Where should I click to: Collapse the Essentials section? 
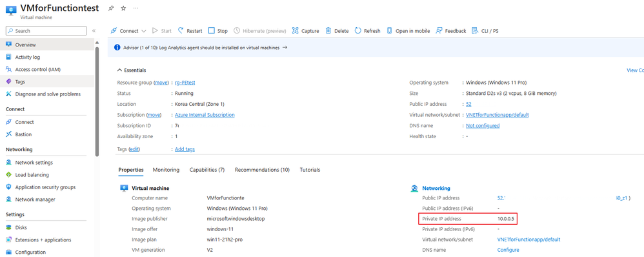coord(119,70)
